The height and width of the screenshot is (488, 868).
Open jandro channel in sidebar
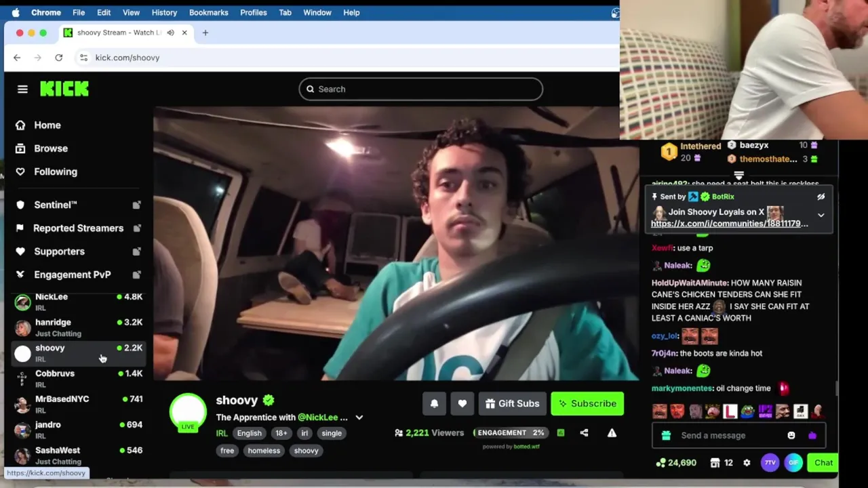[x=78, y=430]
